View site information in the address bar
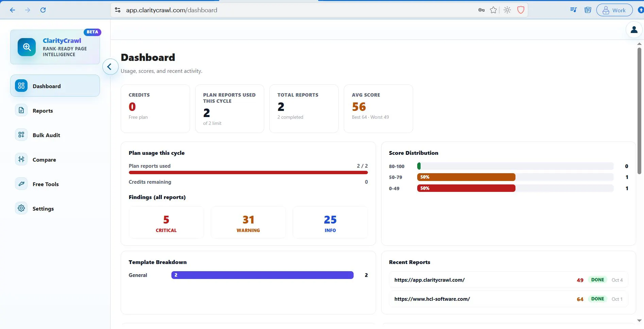Screen dimensions: 644x329 click(118, 10)
